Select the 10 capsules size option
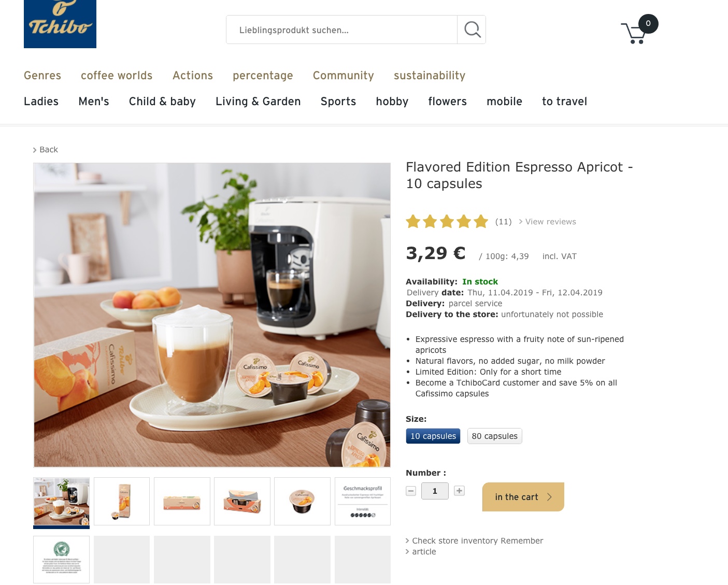Image resolution: width=728 pixels, height=585 pixels. click(433, 436)
